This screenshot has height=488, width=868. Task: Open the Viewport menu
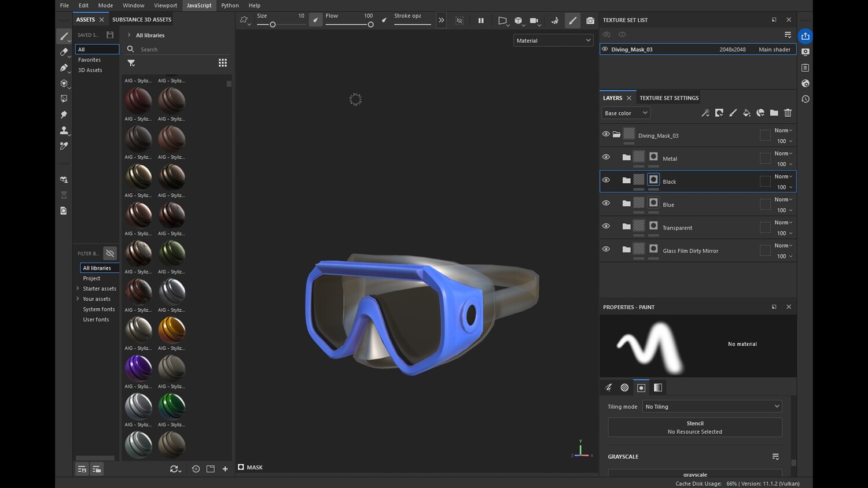tap(165, 5)
